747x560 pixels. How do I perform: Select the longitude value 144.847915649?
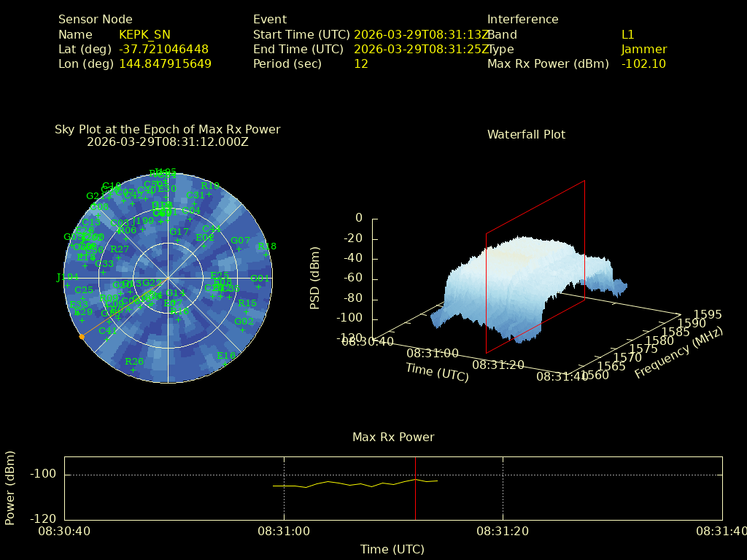point(165,63)
